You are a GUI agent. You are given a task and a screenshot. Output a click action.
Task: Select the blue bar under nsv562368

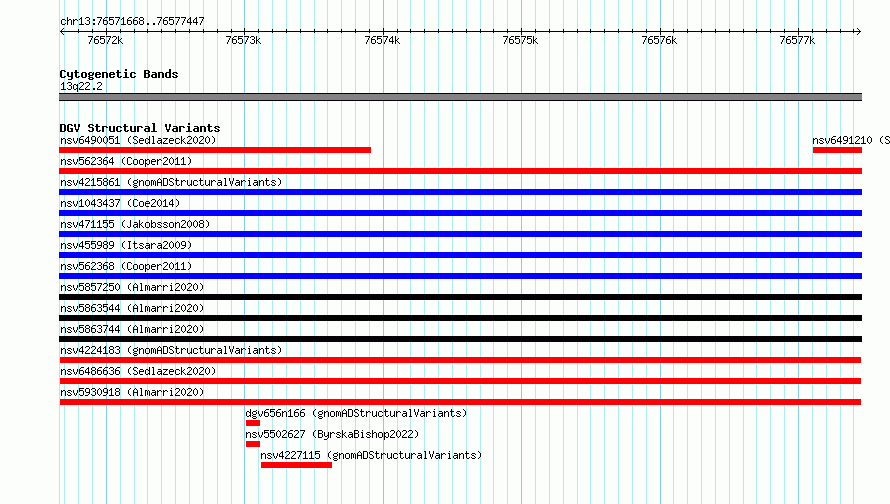[460, 276]
